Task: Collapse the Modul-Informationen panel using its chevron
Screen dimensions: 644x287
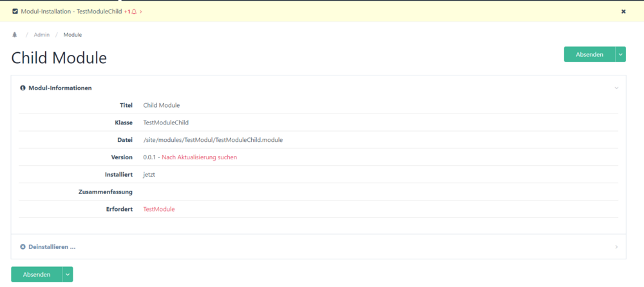Action: click(x=616, y=88)
